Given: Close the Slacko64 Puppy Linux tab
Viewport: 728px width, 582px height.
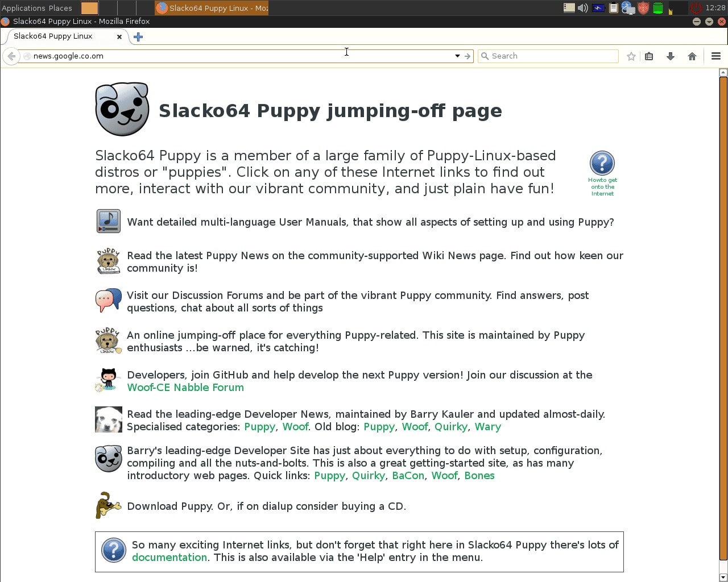Looking at the screenshot, I should point(119,36).
